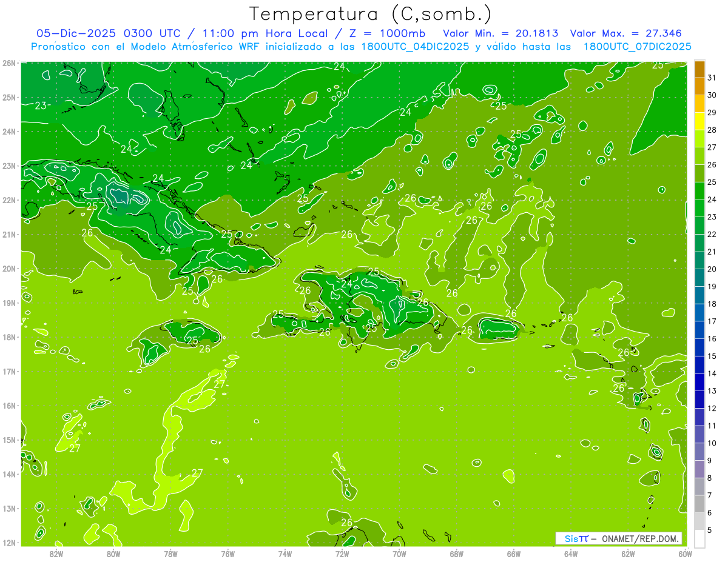Click the 24N latitude axis label
Viewport: 728px width, 562px height.
pos(8,132)
